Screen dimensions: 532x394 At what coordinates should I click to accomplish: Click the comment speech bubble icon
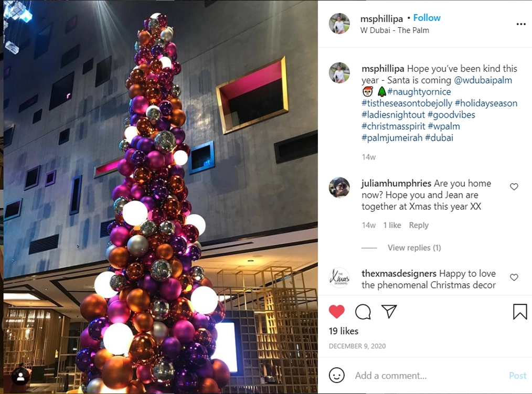(x=363, y=312)
